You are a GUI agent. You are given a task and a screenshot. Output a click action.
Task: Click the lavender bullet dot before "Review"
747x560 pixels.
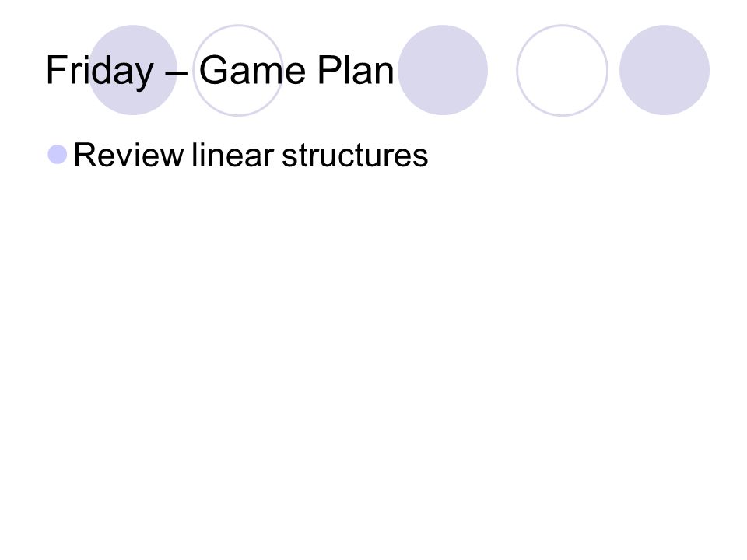pos(57,155)
